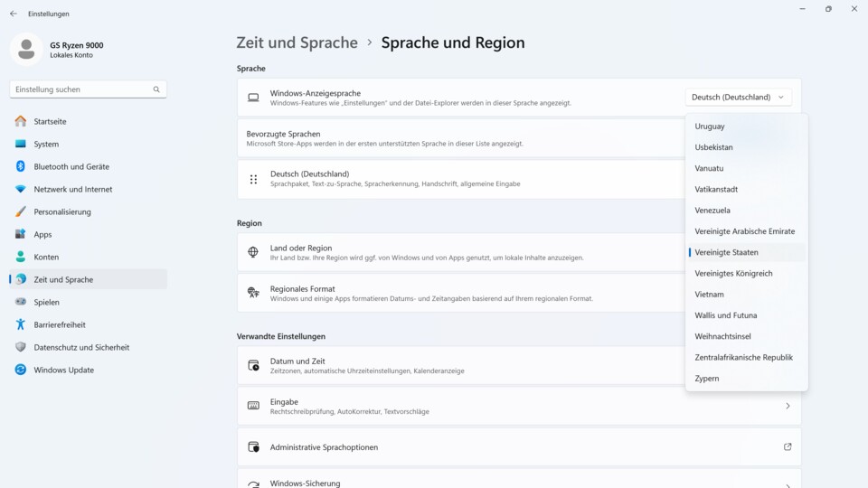This screenshot has height=488, width=868.
Task: Click the Einstellung suchen search field
Action: [81, 89]
